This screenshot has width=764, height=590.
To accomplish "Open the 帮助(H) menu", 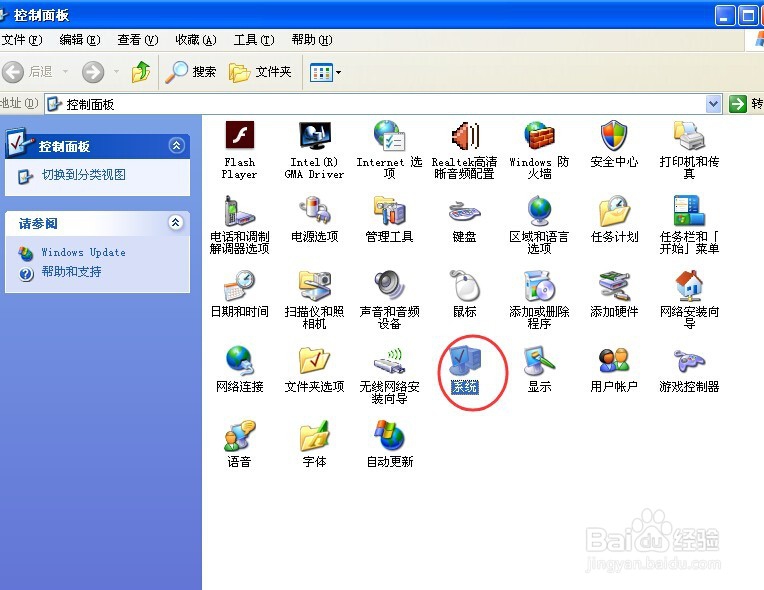I will click(x=312, y=40).
